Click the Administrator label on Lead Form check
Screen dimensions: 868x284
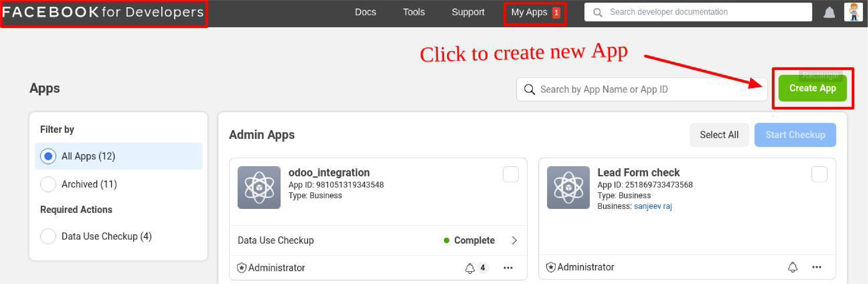point(585,267)
